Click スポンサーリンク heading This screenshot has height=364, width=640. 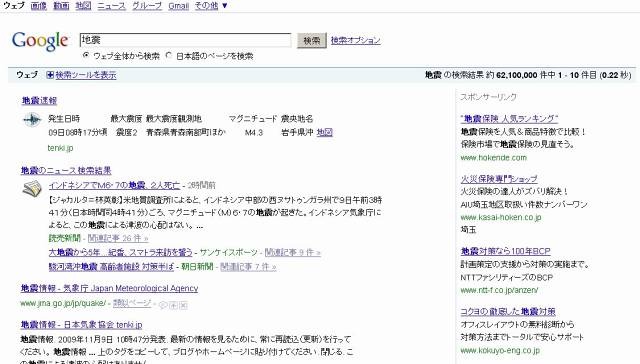(x=488, y=97)
